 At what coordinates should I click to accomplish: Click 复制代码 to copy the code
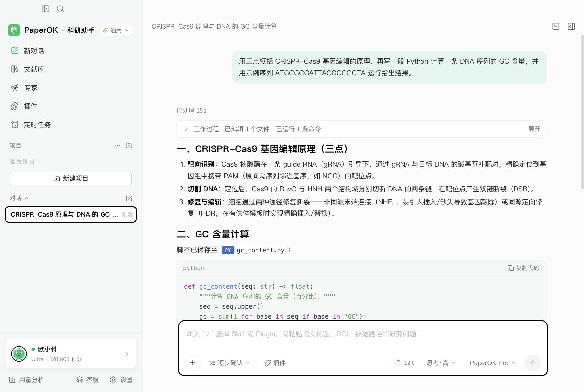tap(523, 268)
